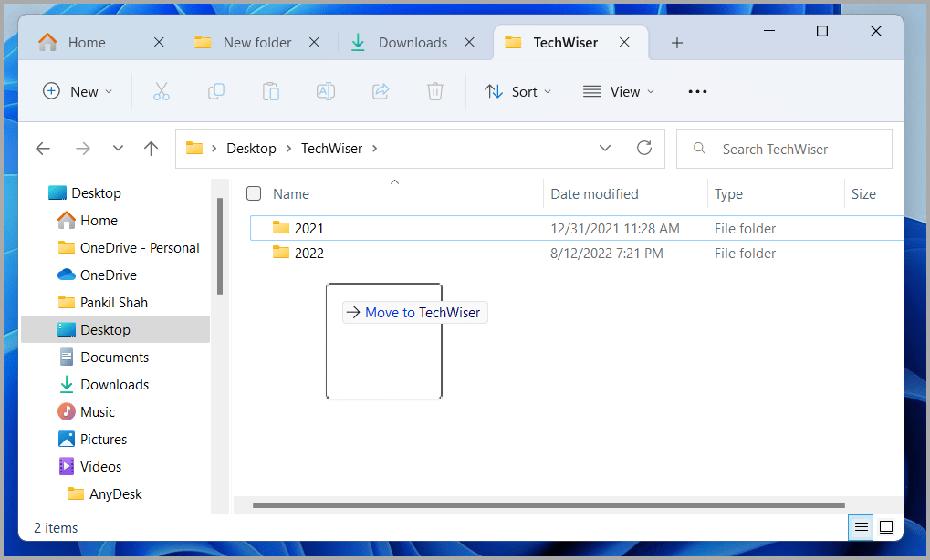This screenshot has width=930, height=560.
Task: Switch to the New folder tab
Action: [x=257, y=43]
